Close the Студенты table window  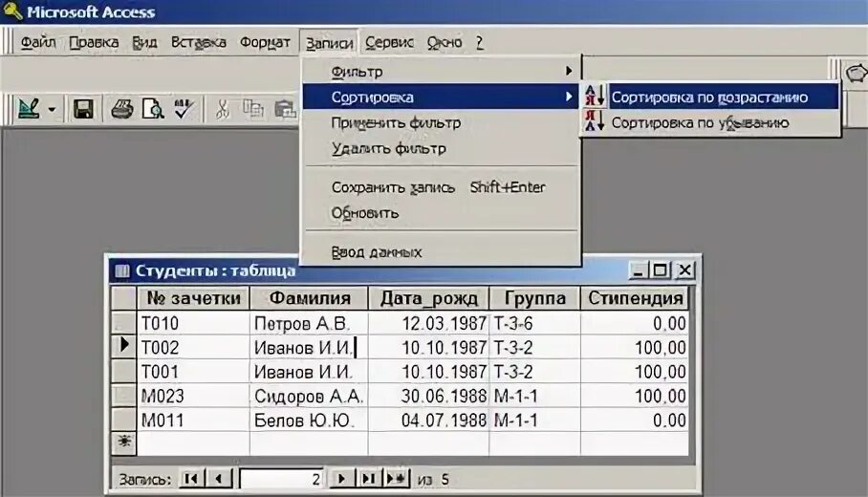684,270
